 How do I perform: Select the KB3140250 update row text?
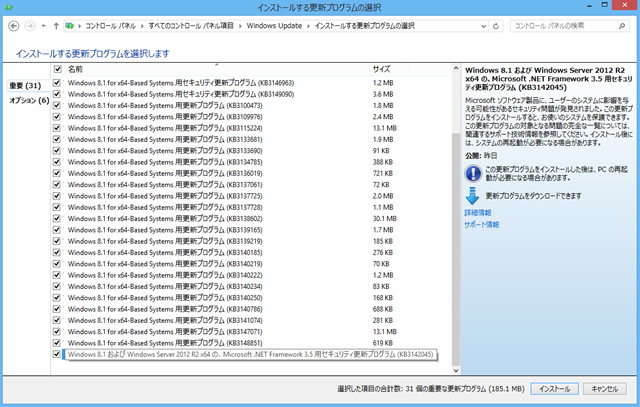click(165, 298)
